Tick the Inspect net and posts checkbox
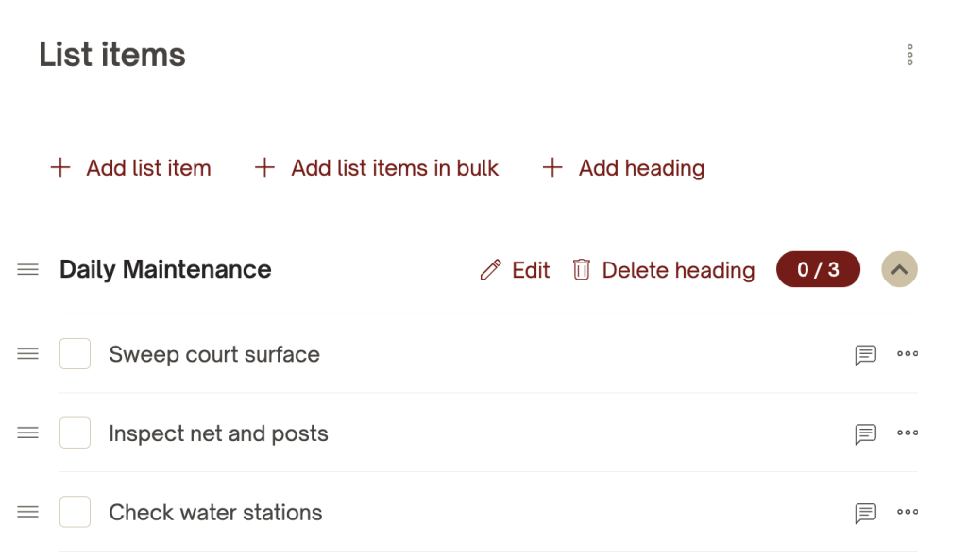The width and height of the screenshot is (967, 560). tap(75, 433)
